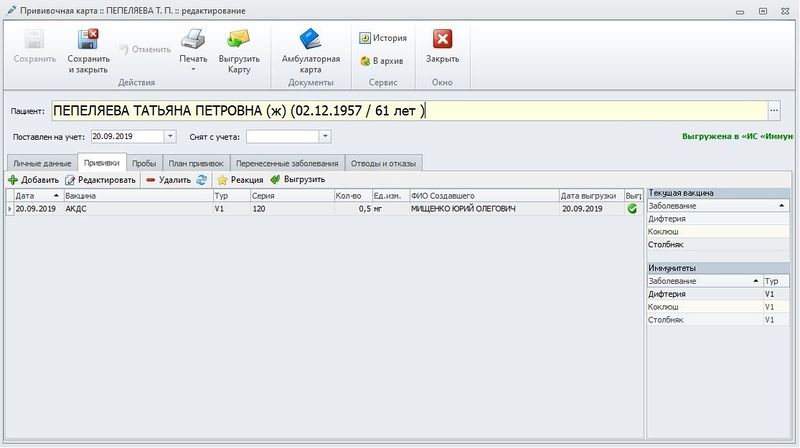Click the red Закрыть window icon
The height and width of the screenshot is (448, 800).
click(442, 40)
